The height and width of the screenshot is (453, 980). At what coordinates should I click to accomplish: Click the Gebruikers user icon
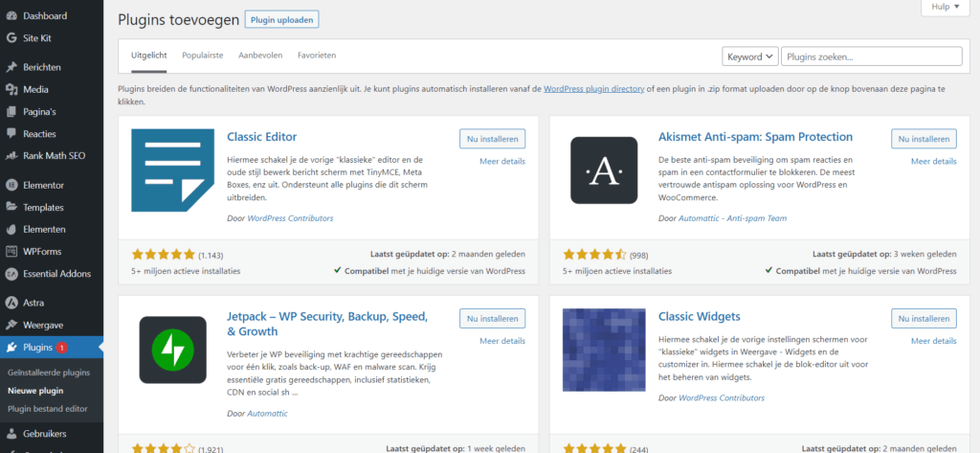11,434
